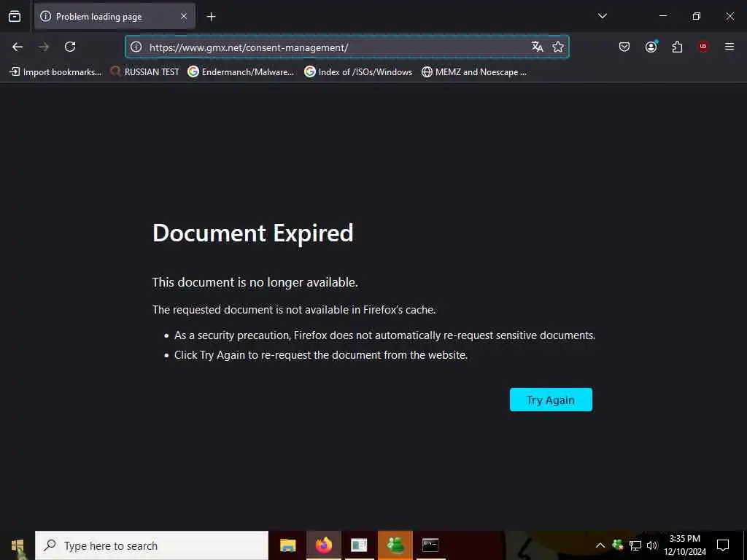This screenshot has height=560, width=747.
Task: Click the 'Click Try Again to re-request' bullet
Action: click(x=321, y=355)
